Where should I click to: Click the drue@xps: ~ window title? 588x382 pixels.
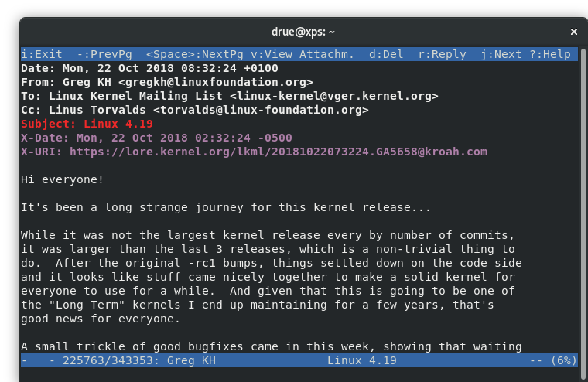coord(303,32)
